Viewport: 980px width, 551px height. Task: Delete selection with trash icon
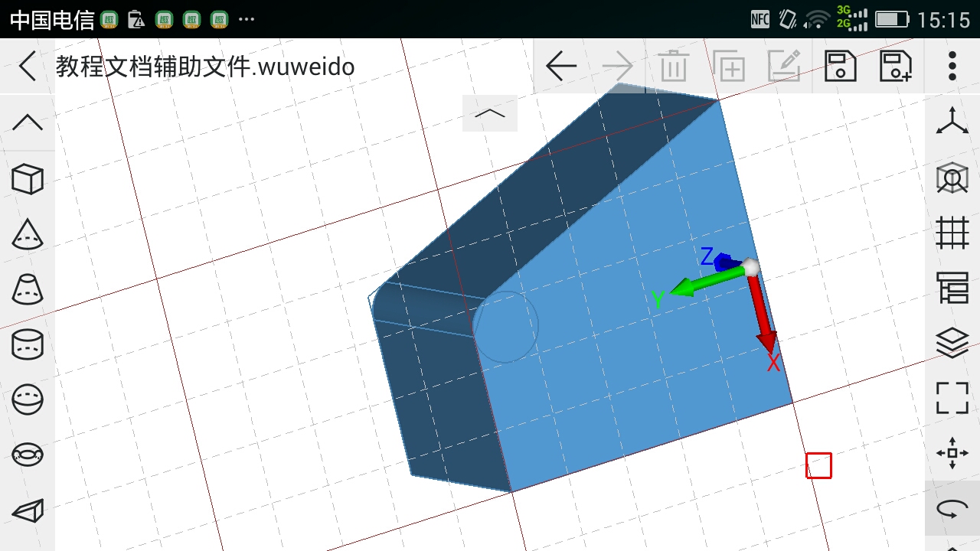pyautogui.click(x=673, y=67)
